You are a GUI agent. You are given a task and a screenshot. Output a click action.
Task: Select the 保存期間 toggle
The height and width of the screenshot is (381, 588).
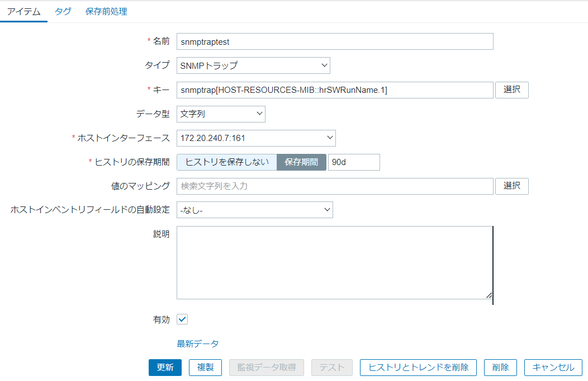click(301, 162)
